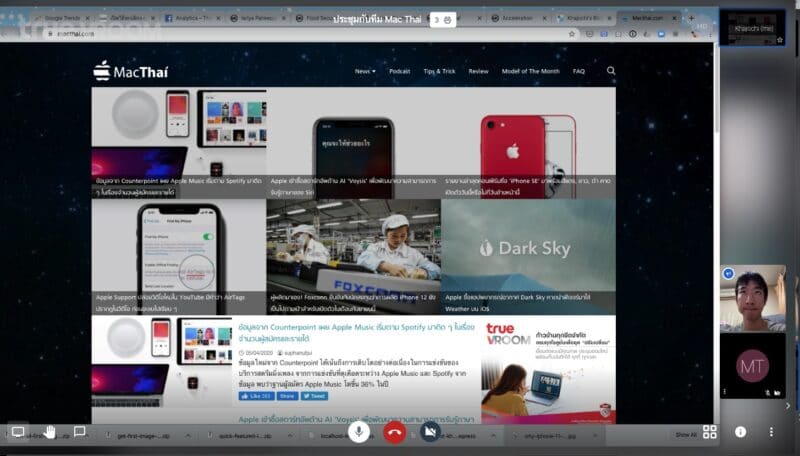This screenshot has height=456, width=800.
Task: Open the quick-featured zip download item
Action: [245, 436]
